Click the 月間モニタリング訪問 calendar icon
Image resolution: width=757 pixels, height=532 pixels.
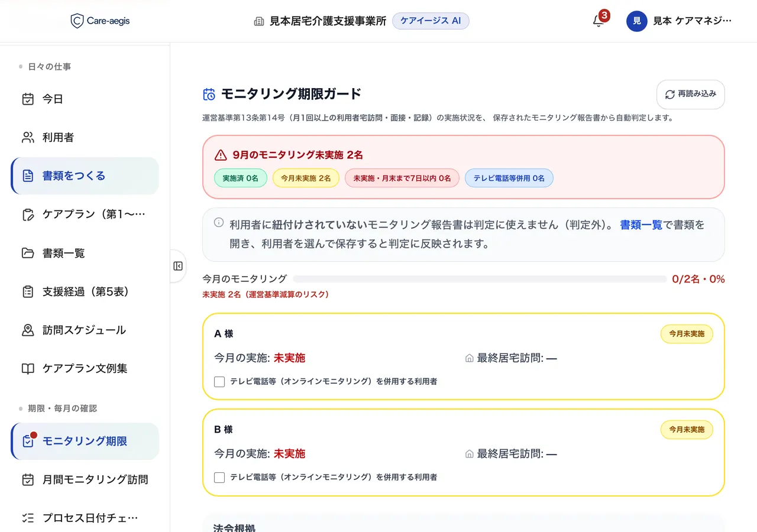[28, 479]
